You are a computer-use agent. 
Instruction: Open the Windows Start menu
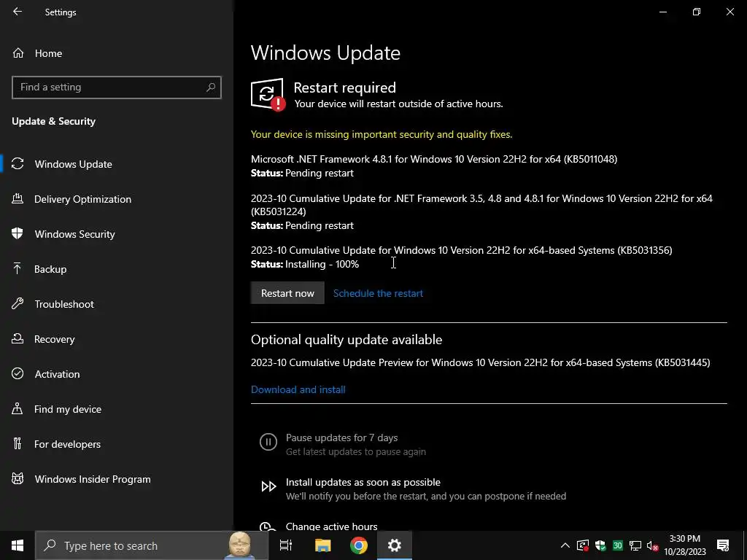click(x=18, y=545)
